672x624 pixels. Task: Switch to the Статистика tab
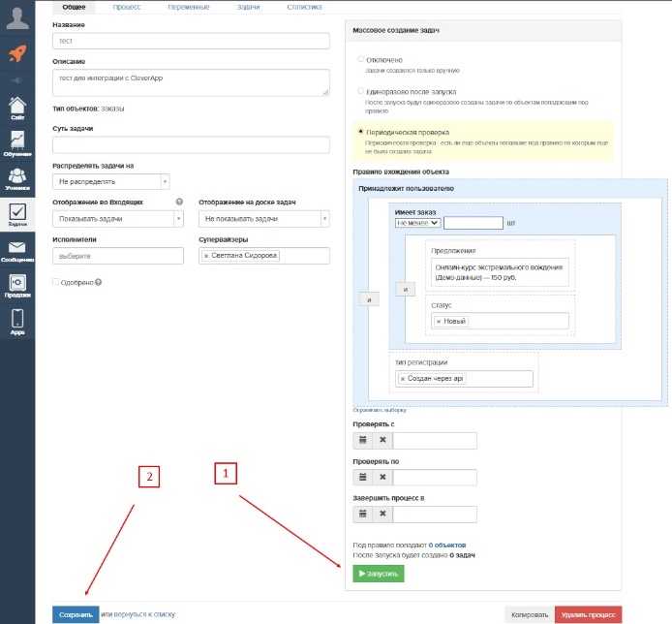pos(303,7)
